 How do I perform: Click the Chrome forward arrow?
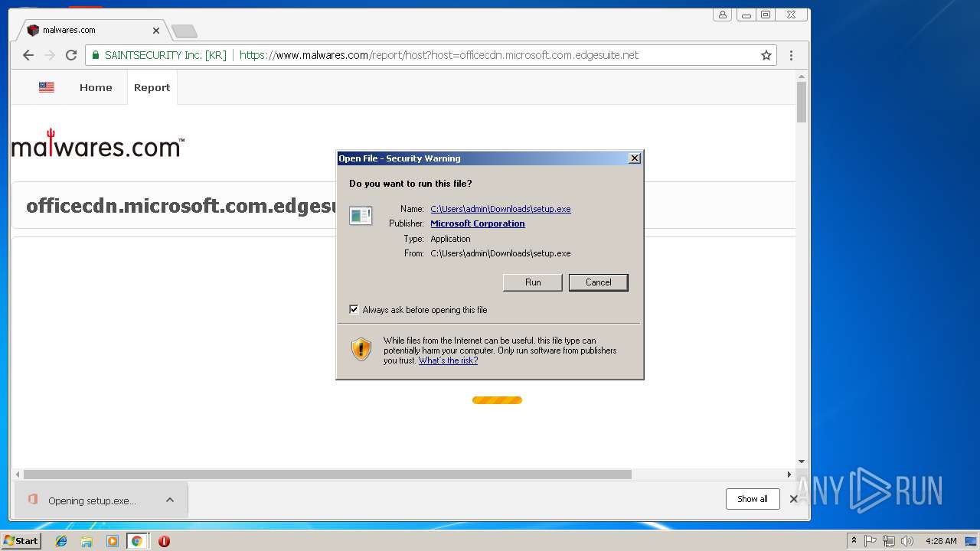point(50,55)
